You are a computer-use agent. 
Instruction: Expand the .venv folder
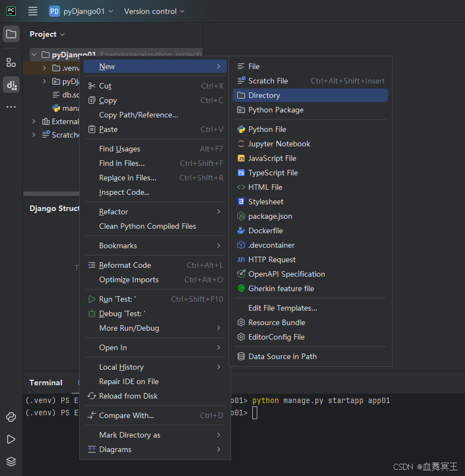(x=45, y=68)
